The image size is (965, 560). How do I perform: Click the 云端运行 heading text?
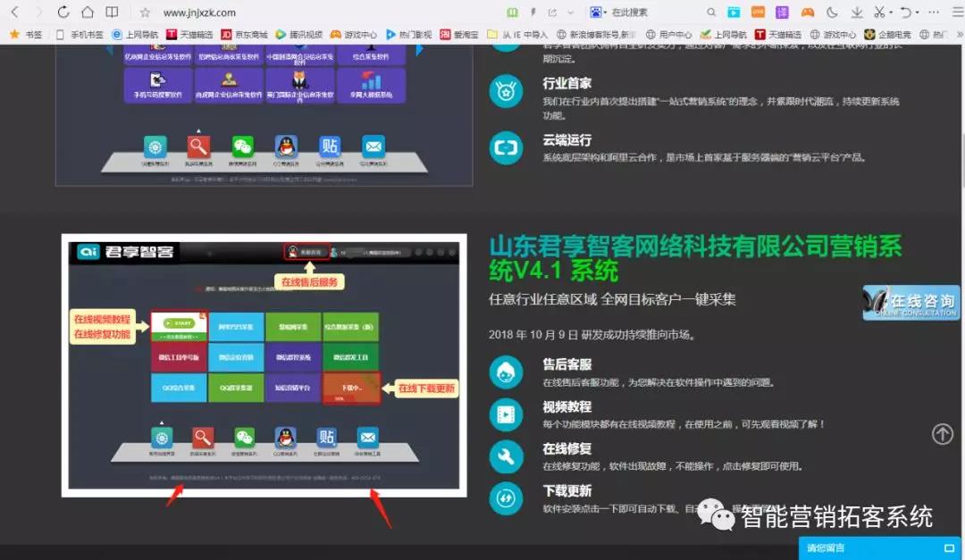566,139
